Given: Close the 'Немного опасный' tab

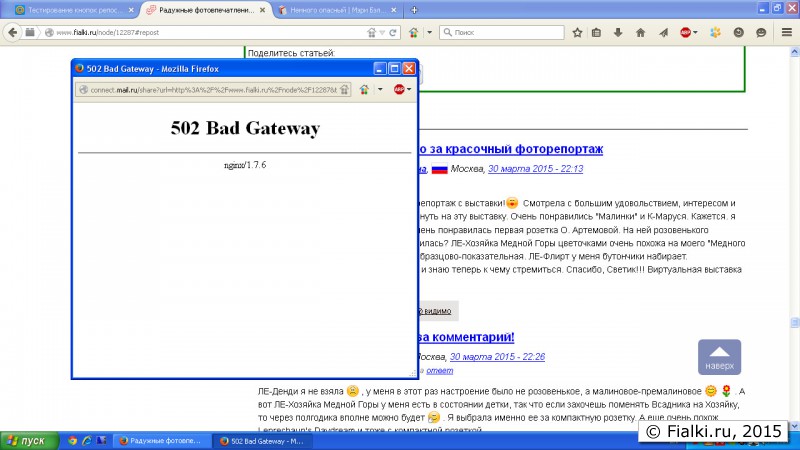Looking at the screenshot, I should pyautogui.click(x=393, y=10).
